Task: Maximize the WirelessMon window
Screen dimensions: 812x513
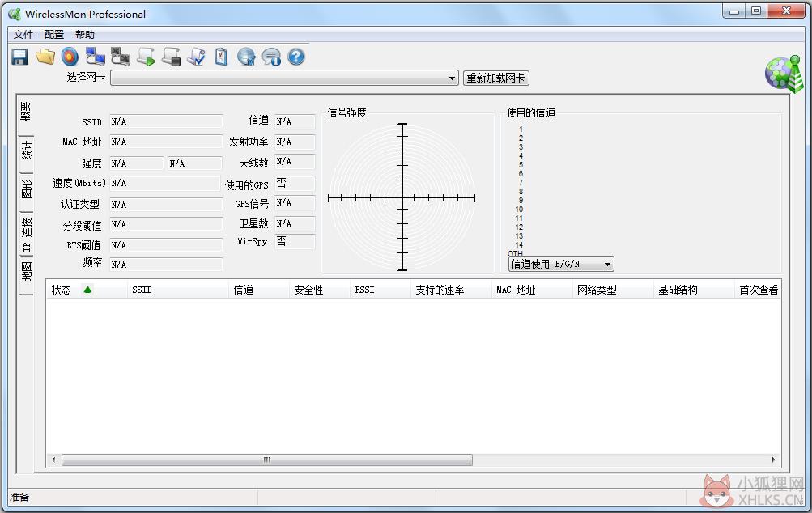Action: (x=756, y=11)
